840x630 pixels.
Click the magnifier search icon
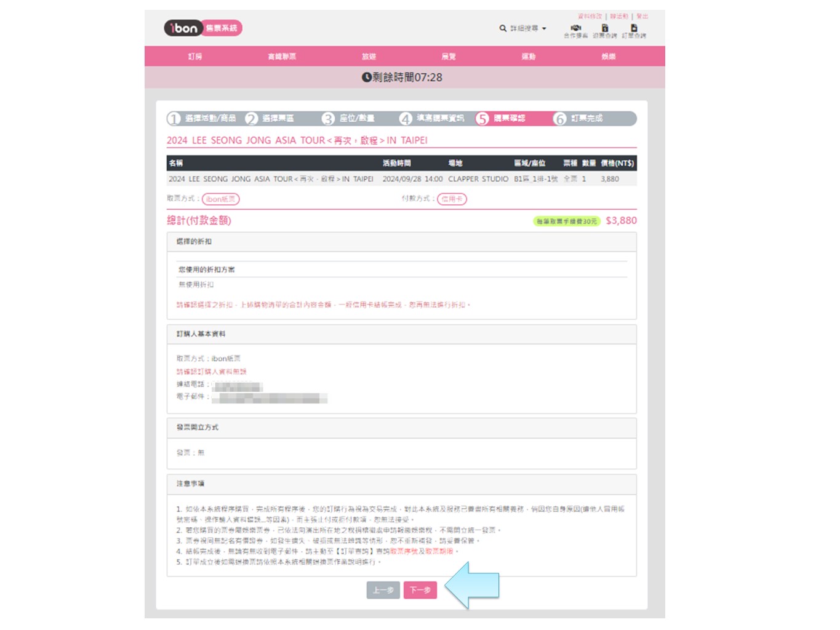click(x=503, y=28)
